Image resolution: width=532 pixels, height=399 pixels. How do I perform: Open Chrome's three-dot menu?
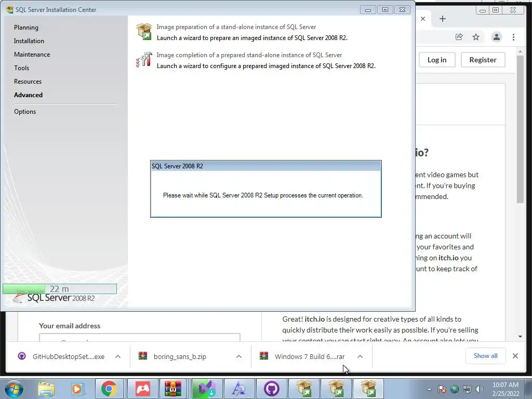pos(513,37)
